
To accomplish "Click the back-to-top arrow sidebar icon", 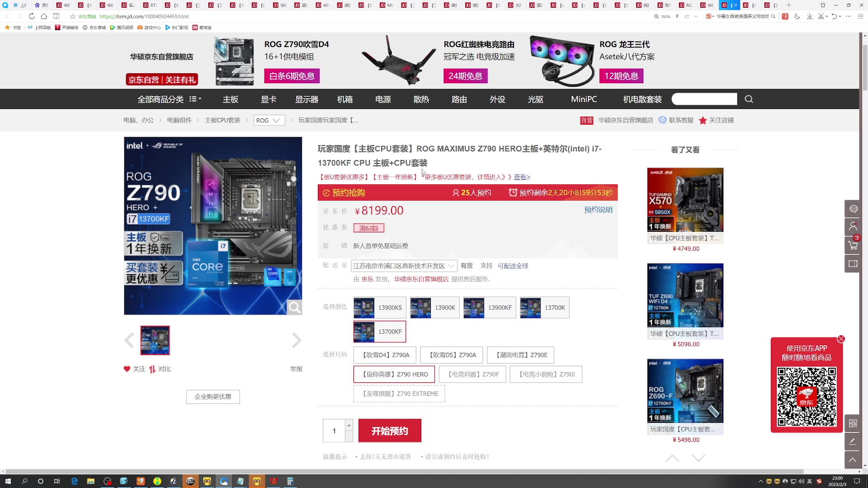I will click(x=853, y=460).
